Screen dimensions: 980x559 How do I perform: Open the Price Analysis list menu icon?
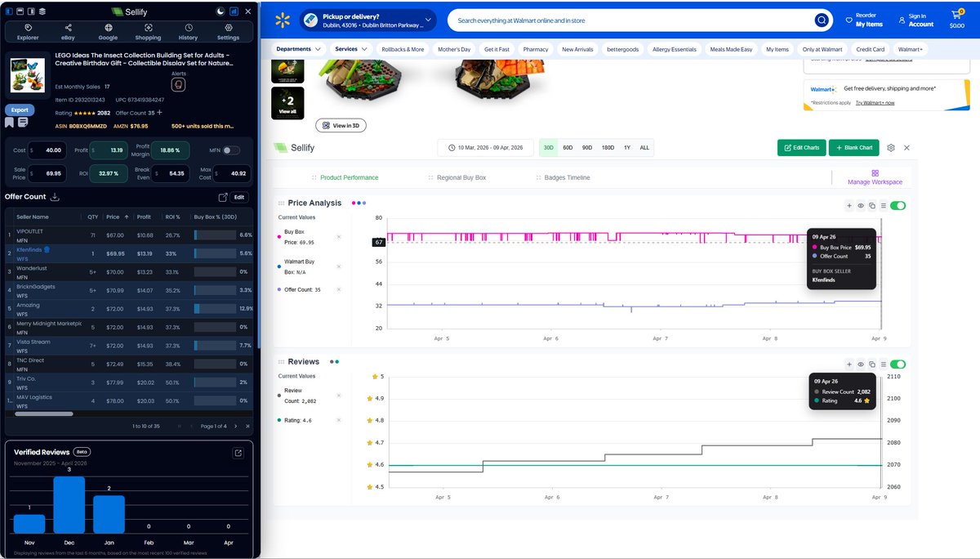pos(884,206)
